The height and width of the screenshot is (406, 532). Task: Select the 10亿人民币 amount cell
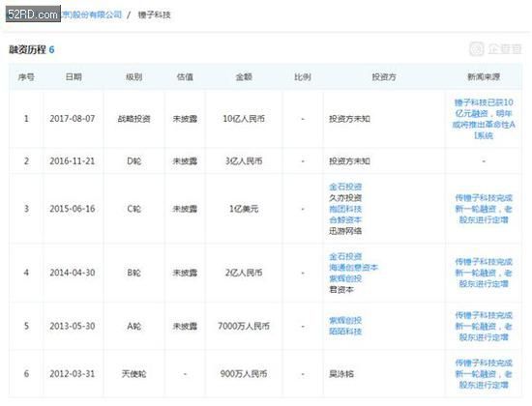pyautogui.click(x=244, y=119)
